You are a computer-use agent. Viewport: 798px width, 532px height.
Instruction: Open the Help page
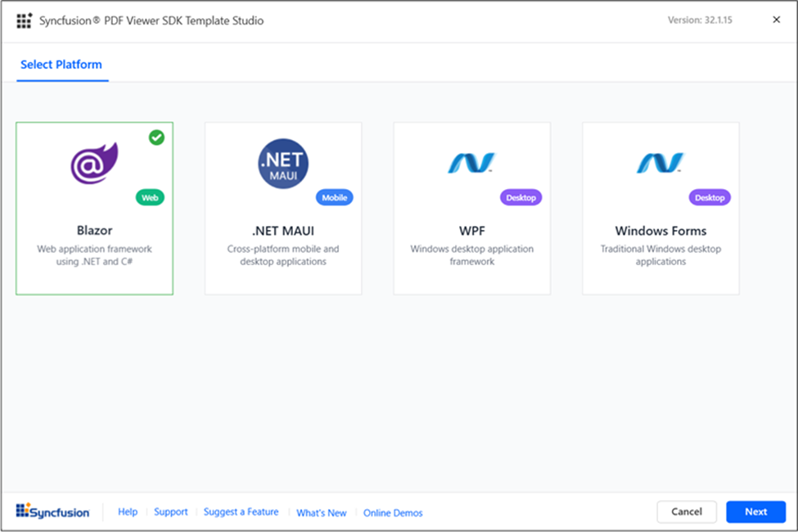(128, 512)
